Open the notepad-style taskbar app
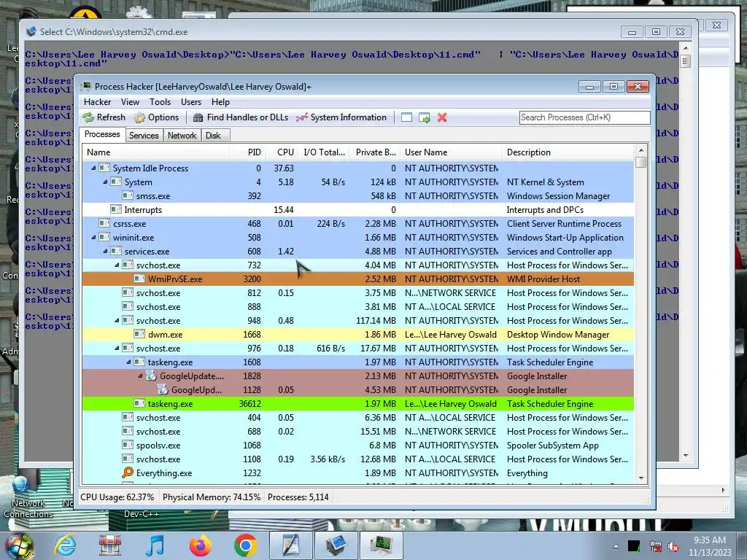Viewport: 747px width, 560px height. (x=291, y=545)
